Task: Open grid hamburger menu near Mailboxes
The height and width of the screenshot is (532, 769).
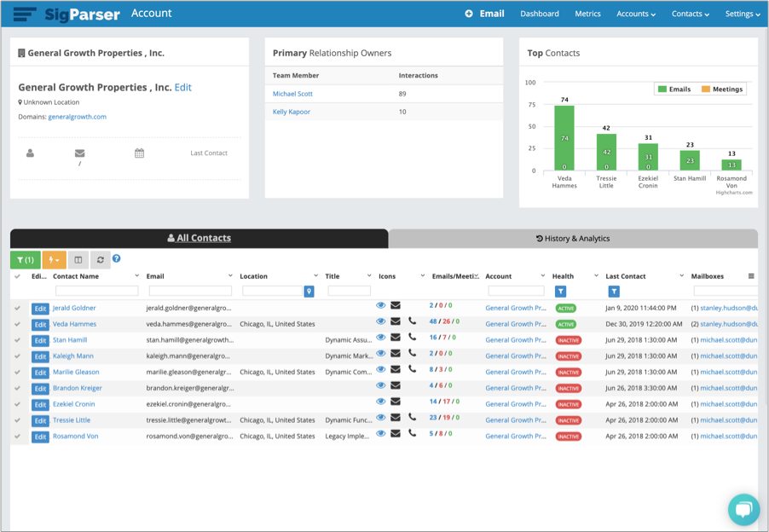Action: pyautogui.click(x=751, y=276)
